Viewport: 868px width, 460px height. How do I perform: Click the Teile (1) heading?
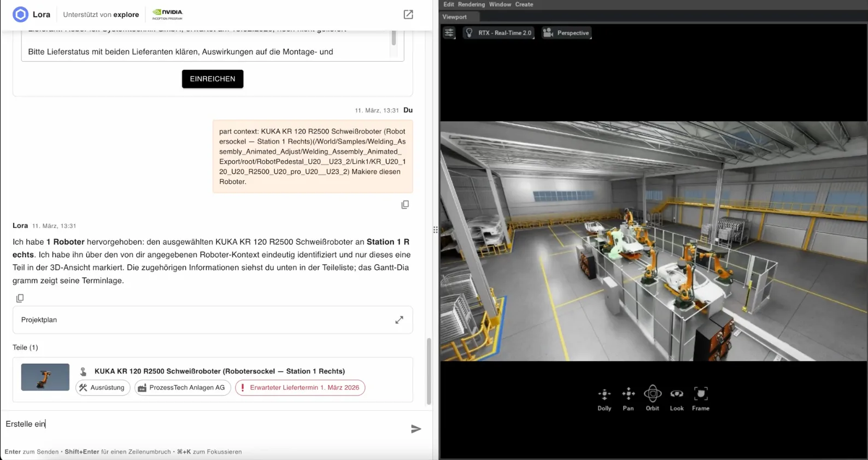25,347
